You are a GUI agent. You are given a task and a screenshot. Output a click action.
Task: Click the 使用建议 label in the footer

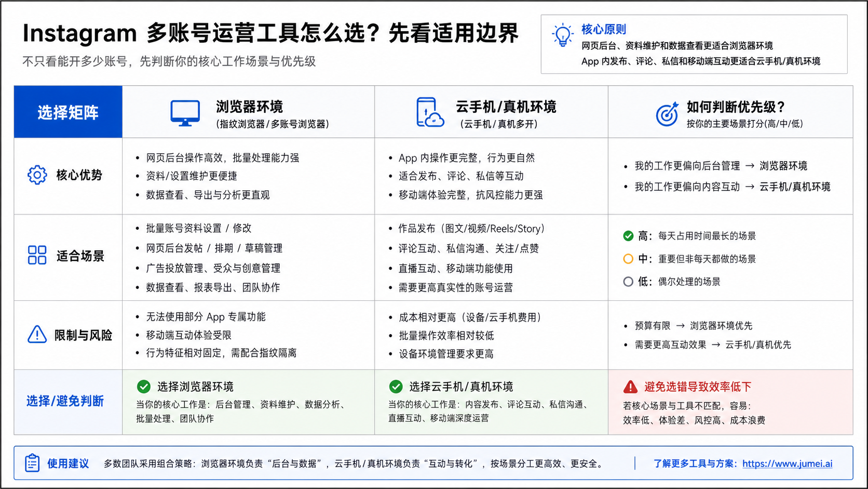coord(68,464)
